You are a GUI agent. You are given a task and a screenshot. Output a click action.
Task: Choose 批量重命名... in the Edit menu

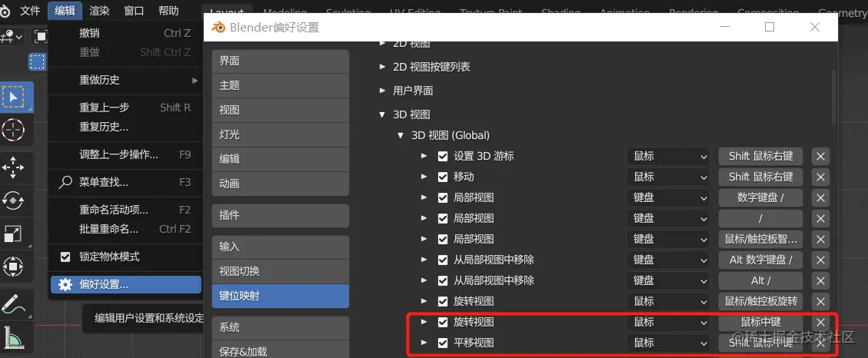pyautogui.click(x=125, y=229)
